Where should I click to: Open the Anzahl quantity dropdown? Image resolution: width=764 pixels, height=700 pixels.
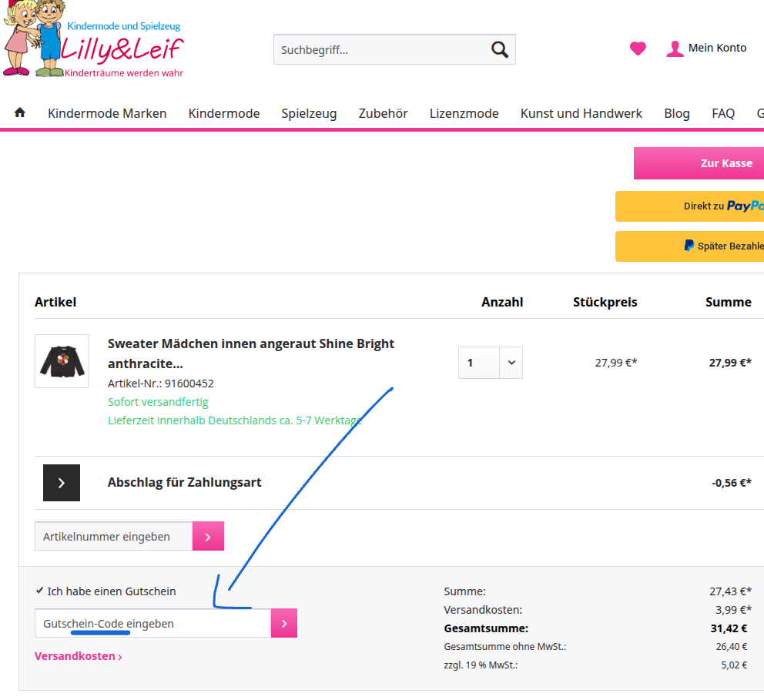coord(491,363)
